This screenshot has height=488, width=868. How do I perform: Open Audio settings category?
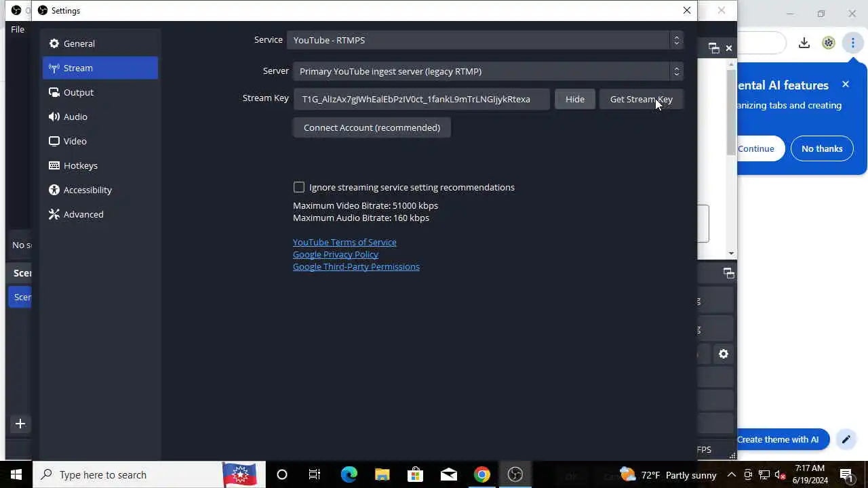(x=100, y=117)
